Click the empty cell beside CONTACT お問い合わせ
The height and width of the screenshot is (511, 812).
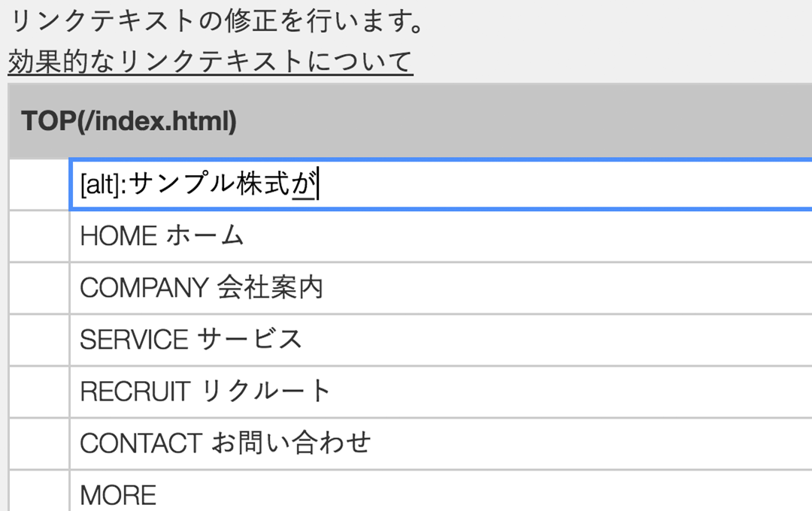[x=38, y=443]
